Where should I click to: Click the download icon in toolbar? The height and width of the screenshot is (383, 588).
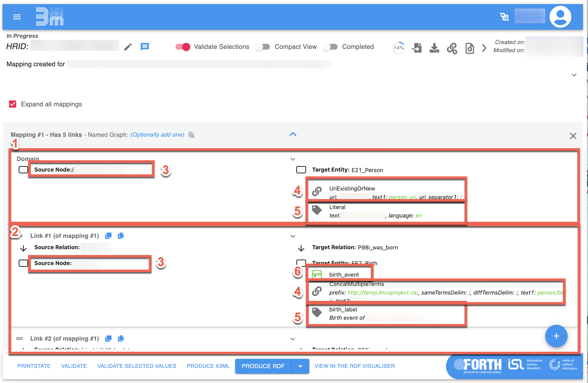pos(434,48)
